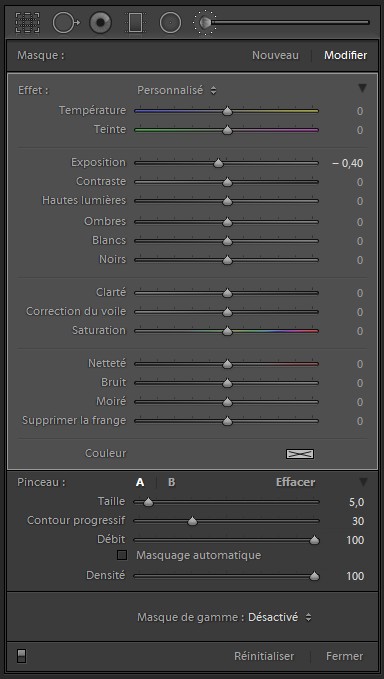This screenshot has height=679, width=384.
Task: Click the Moiré slider handle
Action: tap(227, 403)
